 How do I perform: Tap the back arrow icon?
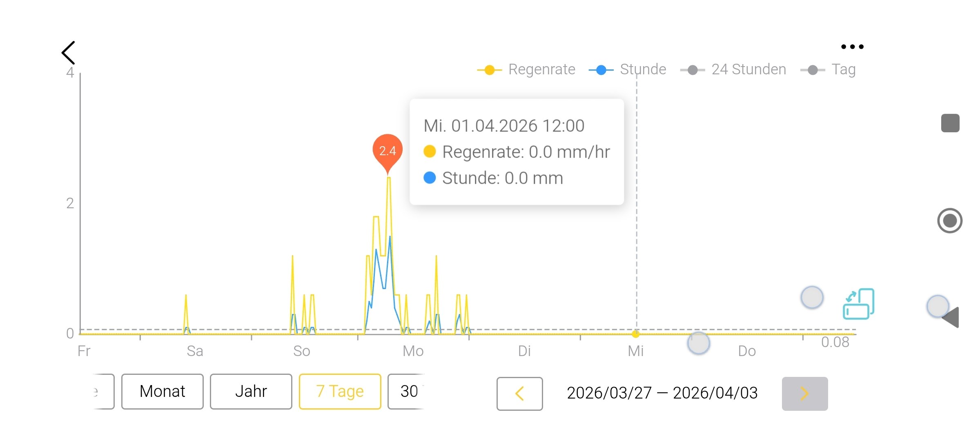(x=69, y=53)
